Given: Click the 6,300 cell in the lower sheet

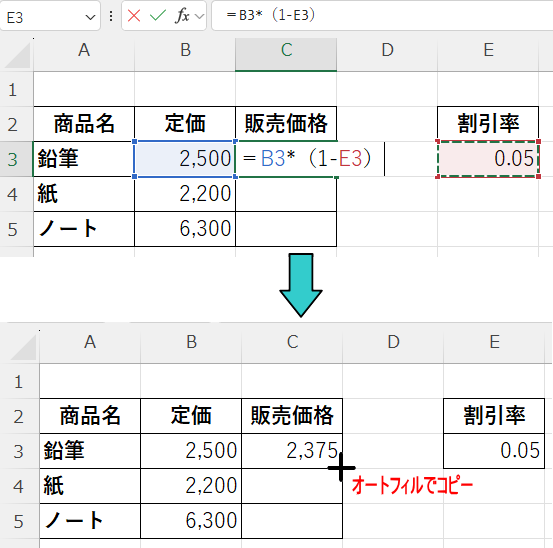Looking at the screenshot, I should tap(191, 521).
